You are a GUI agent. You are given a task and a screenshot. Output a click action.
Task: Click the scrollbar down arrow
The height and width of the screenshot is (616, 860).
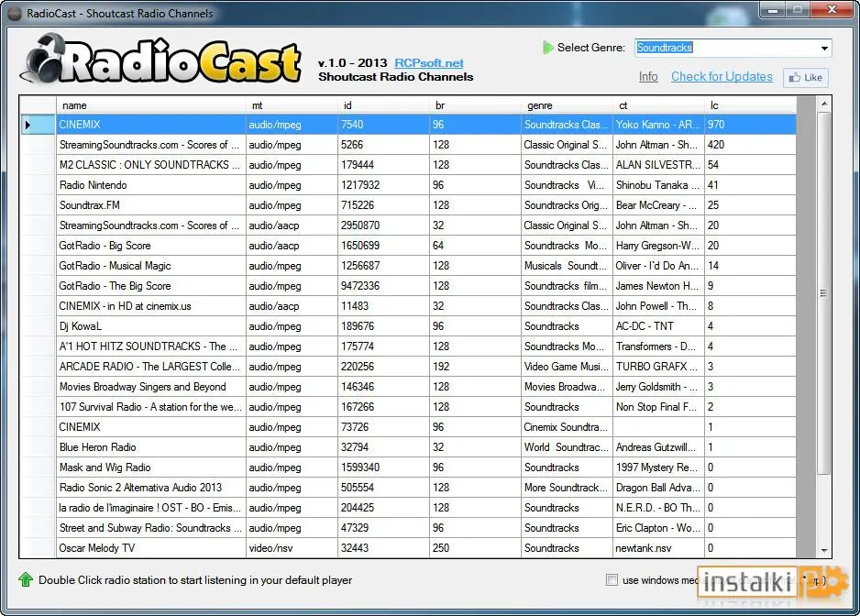coord(824,550)
